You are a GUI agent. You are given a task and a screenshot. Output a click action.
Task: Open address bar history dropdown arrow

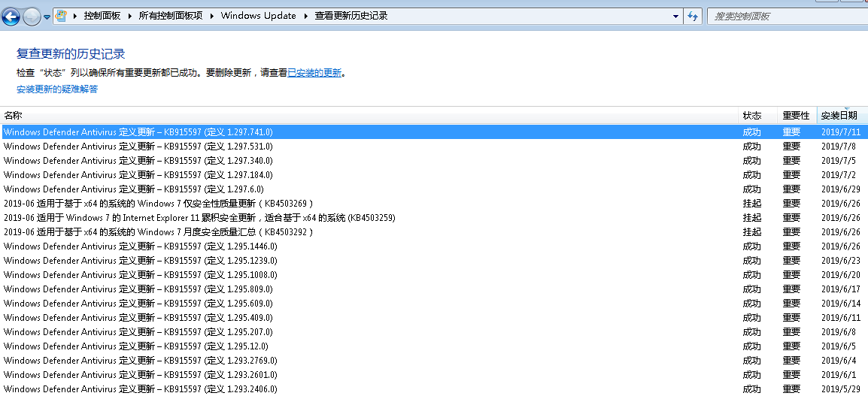click(675, 17)
